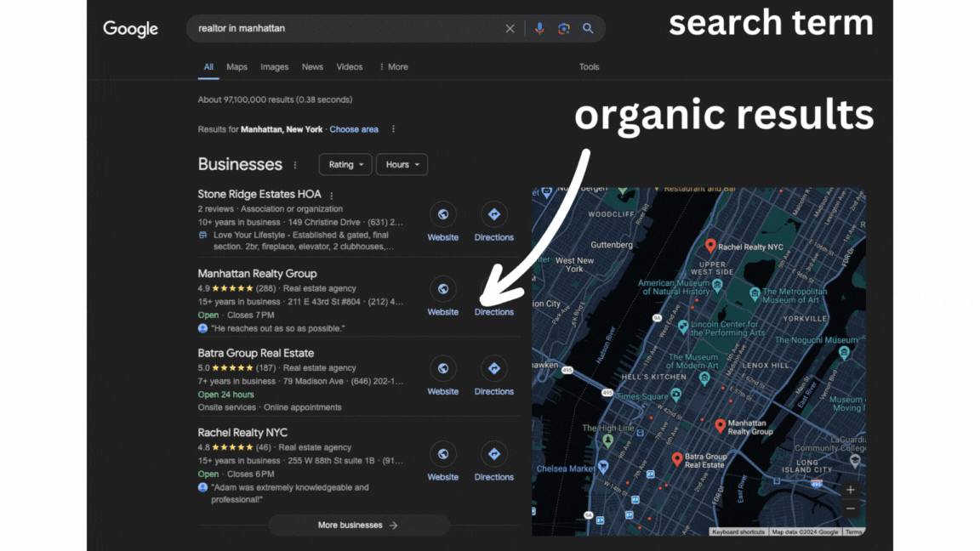Open the More search categories menu

393,67
